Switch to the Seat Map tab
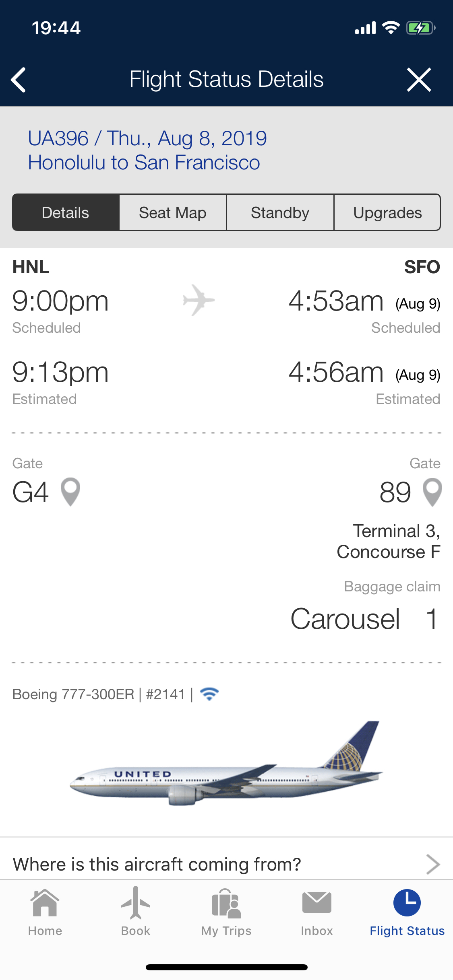This screenshot has width=453, height=980. 173,212
